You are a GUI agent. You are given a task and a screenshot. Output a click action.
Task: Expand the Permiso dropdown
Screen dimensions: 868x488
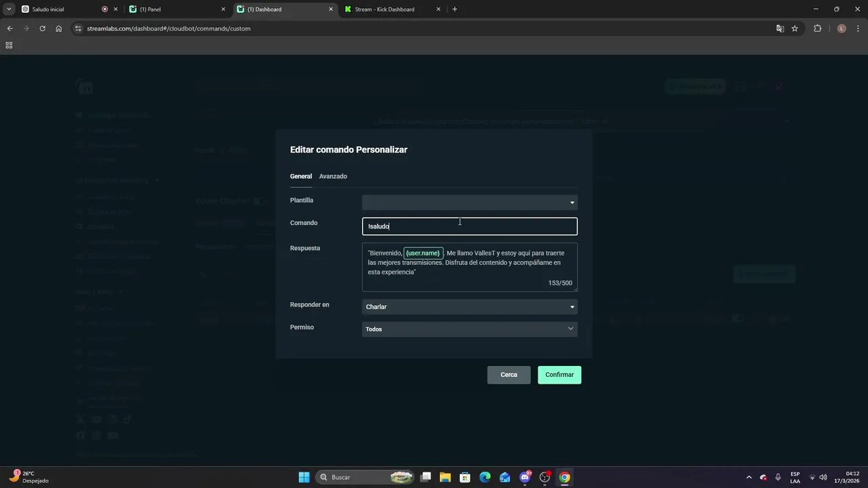click(470, 329)
